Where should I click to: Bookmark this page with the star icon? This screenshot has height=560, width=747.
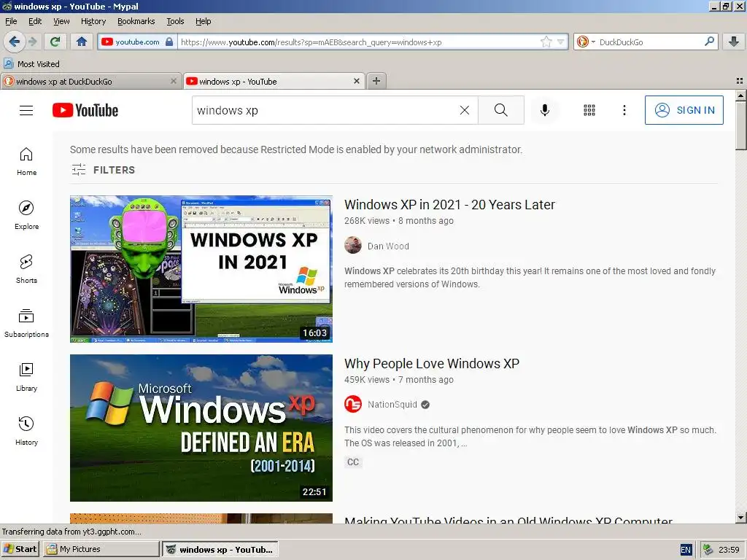click(x=546, y=42)
